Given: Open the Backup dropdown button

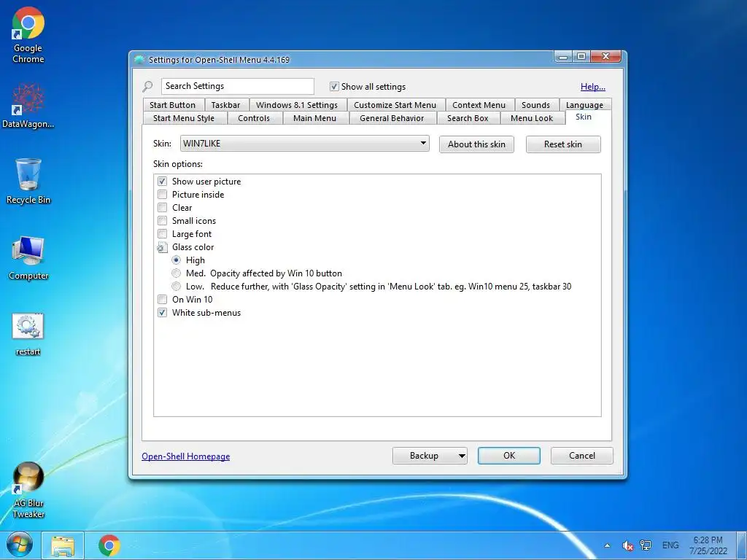Looking at the screenshot, I should point(430,456).
